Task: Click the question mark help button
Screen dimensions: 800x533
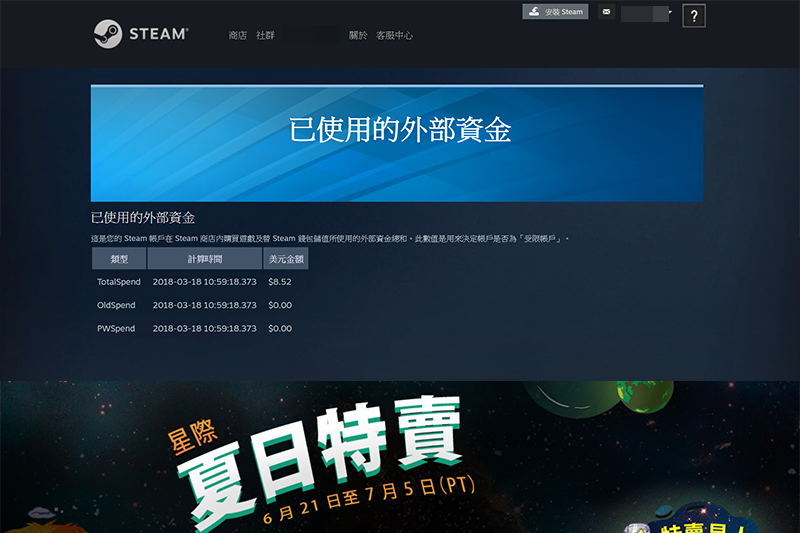Action: click(694, 16)
